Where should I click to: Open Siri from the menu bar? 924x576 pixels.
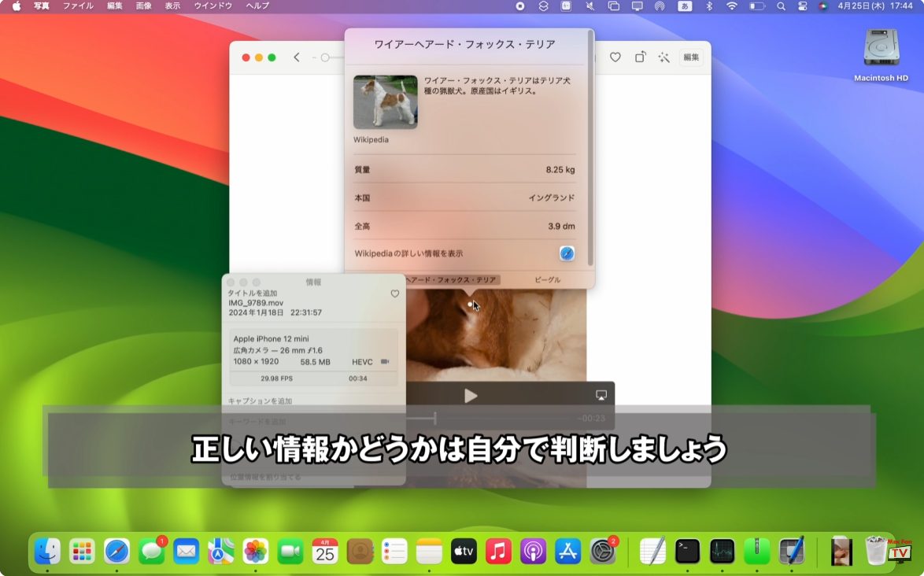tap(823, 6)
